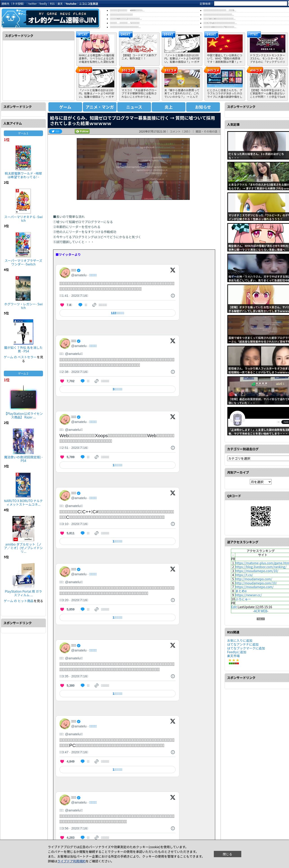
Task: Open はてなブックマークに追加 link
Action: pos(246,648)
